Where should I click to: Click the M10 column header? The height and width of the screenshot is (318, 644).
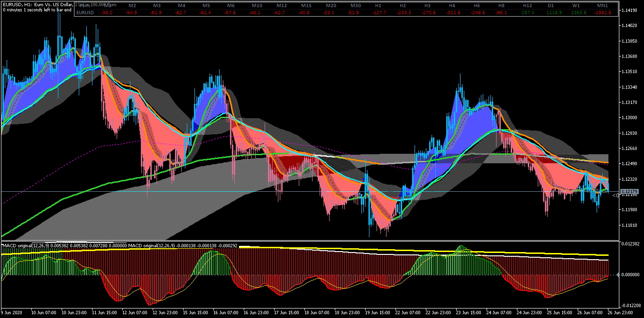(257, 5)
